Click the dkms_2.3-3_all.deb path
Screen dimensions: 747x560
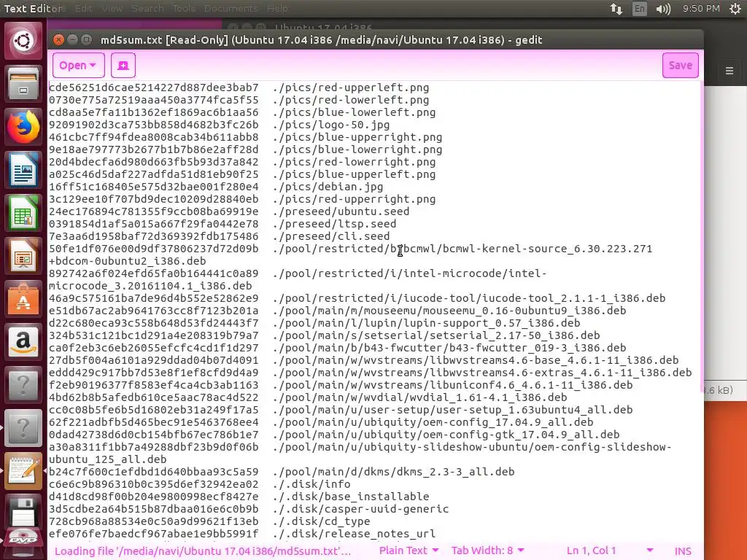393,472
